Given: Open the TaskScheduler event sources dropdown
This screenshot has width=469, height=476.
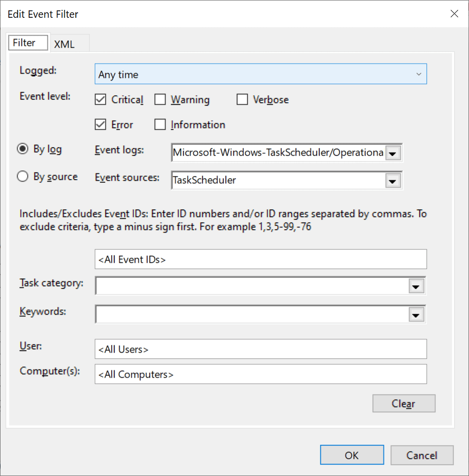Looking at the screenshot, I should coord(393,181).
